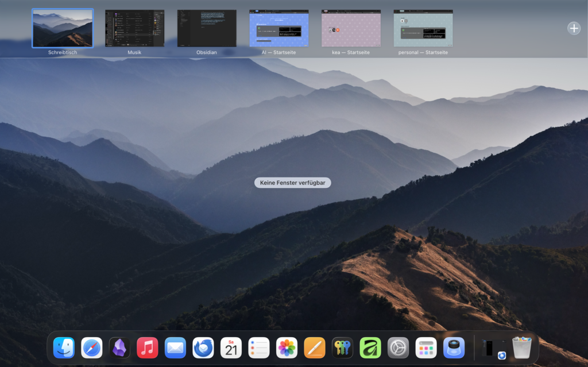The width and height of the screenshot is (588, 367).
Task: Open the green letter A app icon
Action: coord(370,347)
